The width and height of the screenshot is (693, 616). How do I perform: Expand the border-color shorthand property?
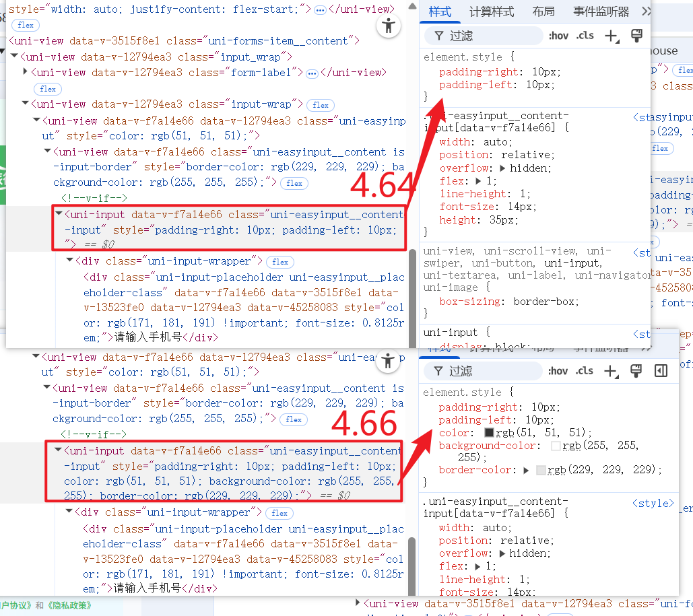526,470
